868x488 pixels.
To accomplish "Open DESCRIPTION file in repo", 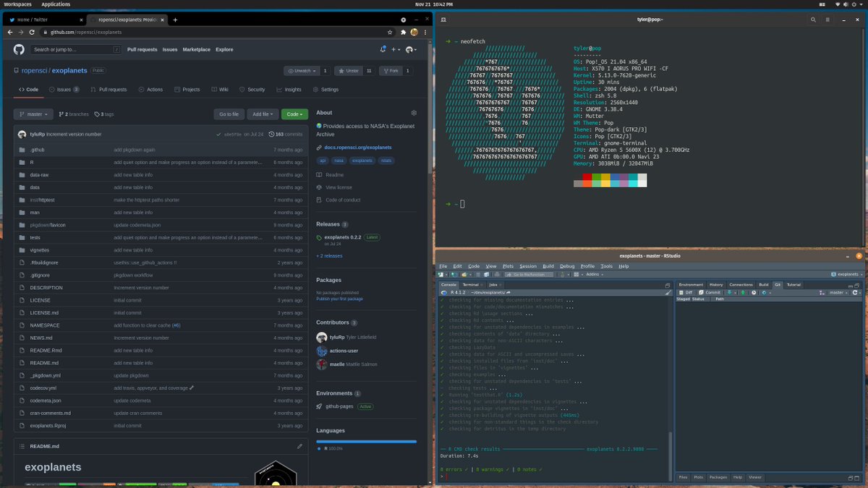I will (x=46, y=288).
